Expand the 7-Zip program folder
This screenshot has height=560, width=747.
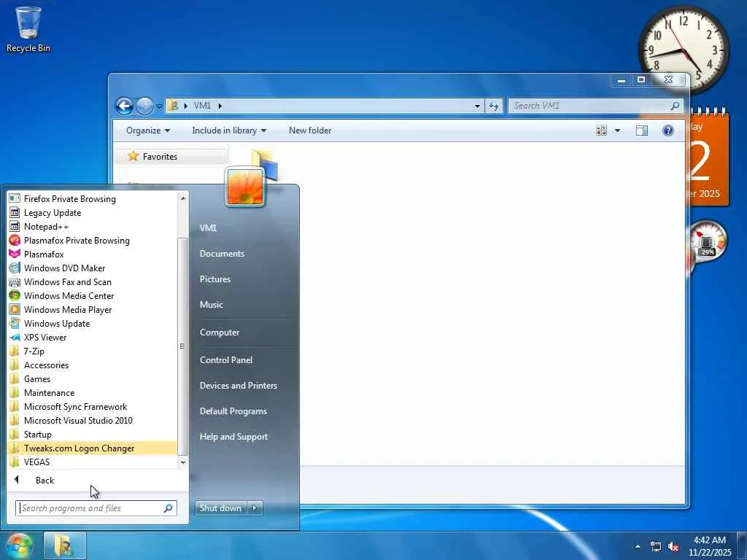pos(92,351)
